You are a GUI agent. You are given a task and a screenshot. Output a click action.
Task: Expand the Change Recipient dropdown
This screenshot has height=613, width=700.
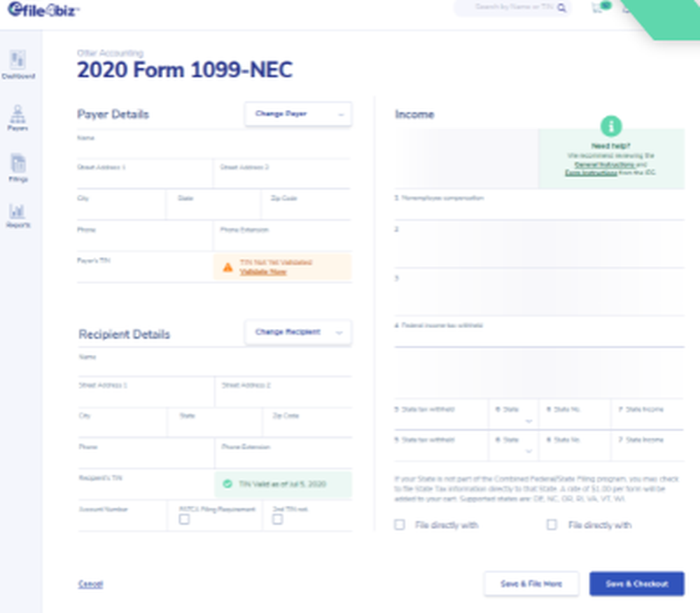point(298,332)
